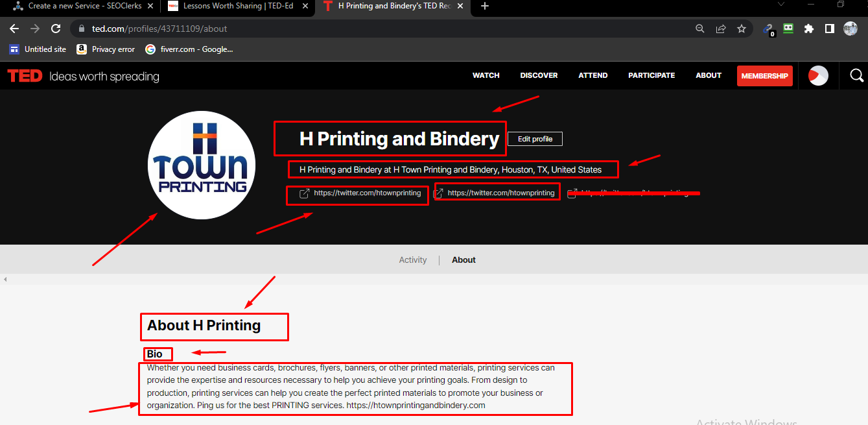This screenshot has height=425, width=868.
Task: Open the Chrome profile avatar
Action: pyautogui.click(x=850, y=29)
